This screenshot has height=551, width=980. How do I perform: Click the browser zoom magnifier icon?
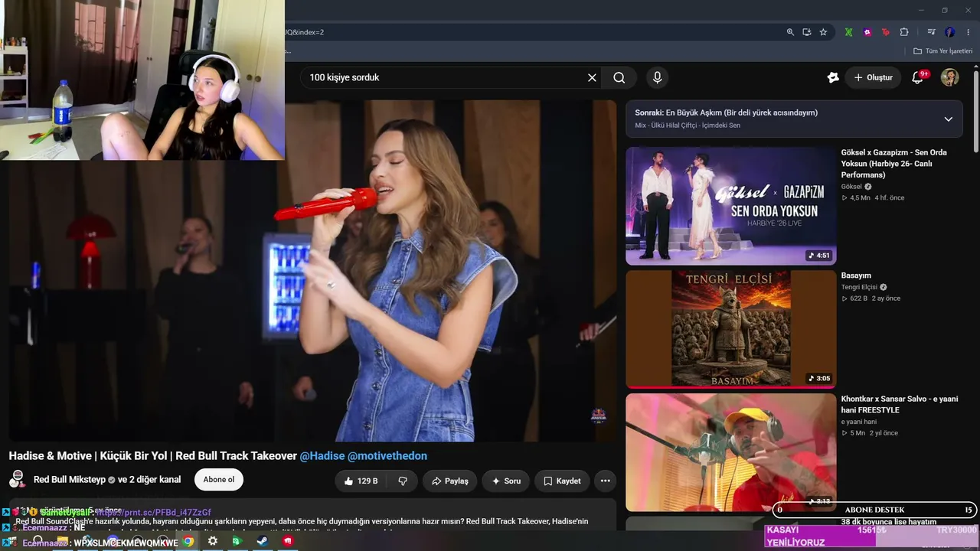[790, 32]
